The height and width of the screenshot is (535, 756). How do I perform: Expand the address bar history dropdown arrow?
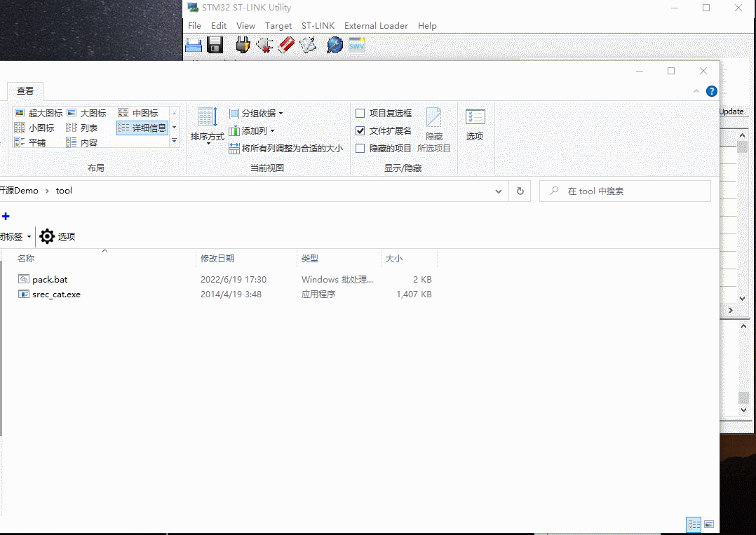pos(499,191)
